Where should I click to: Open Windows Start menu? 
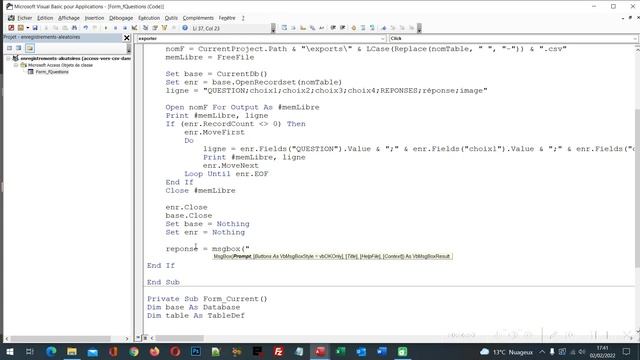9,351
